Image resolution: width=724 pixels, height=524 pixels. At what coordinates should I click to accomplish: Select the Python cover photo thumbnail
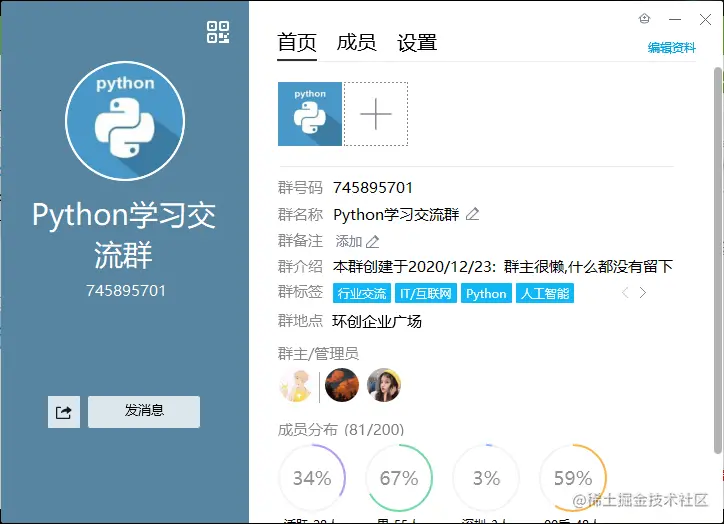pyautogui.click(x=310, y=114)
